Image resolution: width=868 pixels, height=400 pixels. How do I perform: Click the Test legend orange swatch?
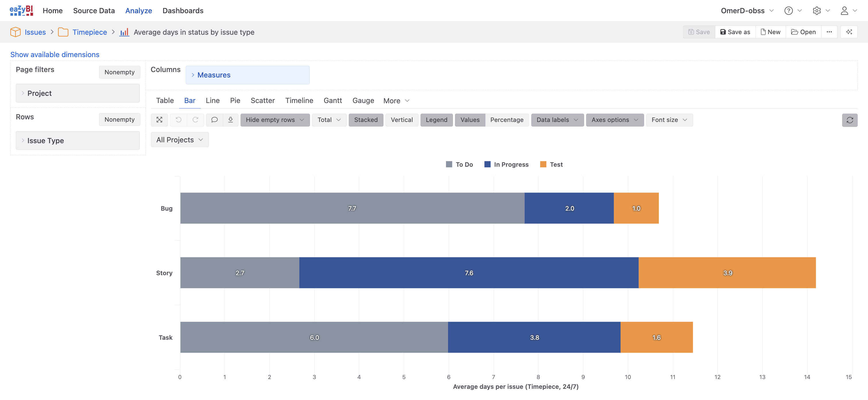click(x=543, y=164)
